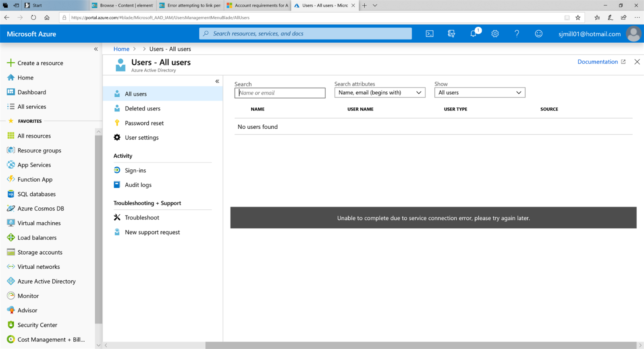Open the Search attributes dropdown
The image size is (644, 349).
(x=380, y=93)
